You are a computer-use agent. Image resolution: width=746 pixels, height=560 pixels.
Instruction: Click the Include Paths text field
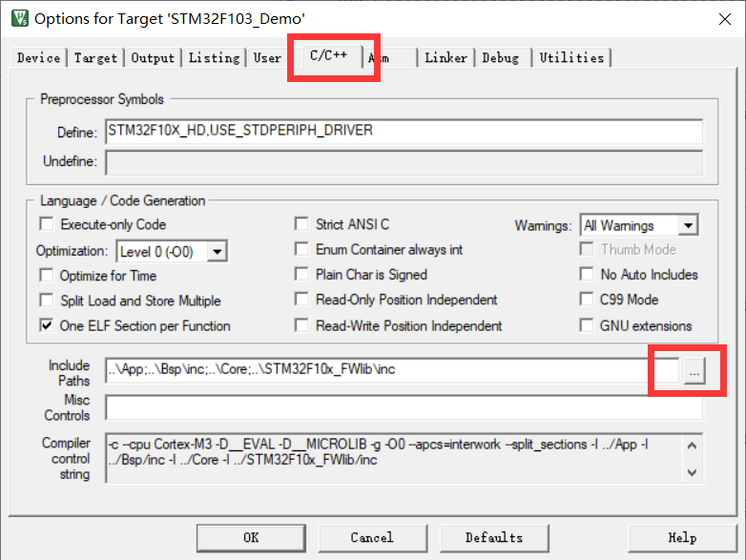click(x=392, y=370)
